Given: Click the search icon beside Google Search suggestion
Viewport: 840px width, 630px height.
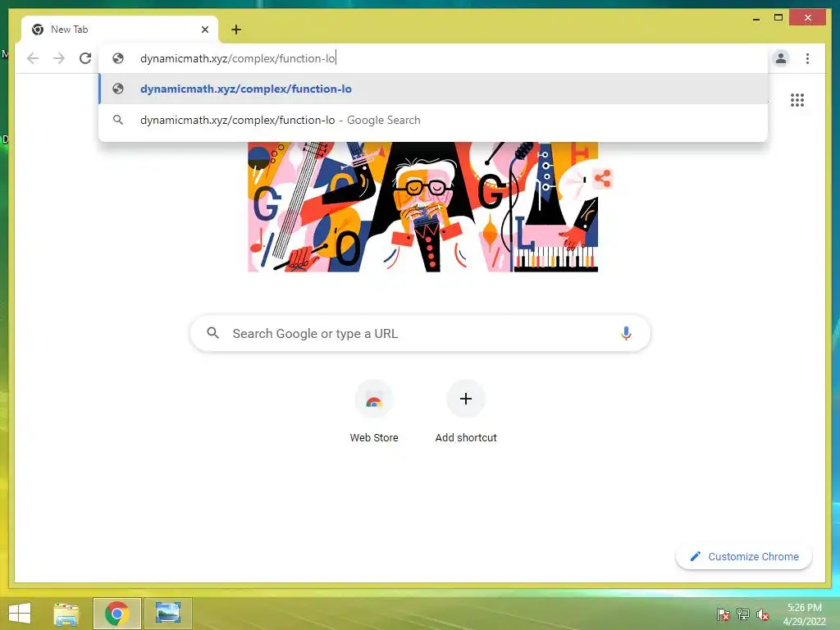Looking at the screenshot, I should coord(118,120).
